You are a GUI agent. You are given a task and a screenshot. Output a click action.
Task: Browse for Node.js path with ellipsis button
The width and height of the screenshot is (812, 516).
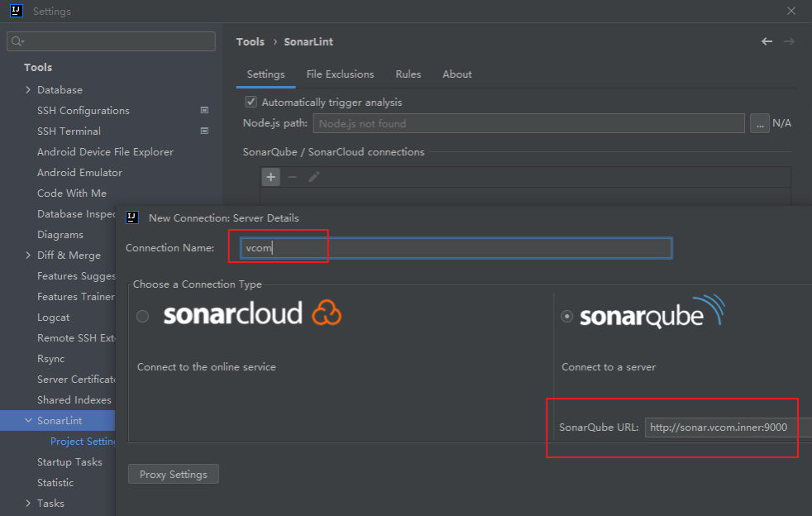(760, 123)
